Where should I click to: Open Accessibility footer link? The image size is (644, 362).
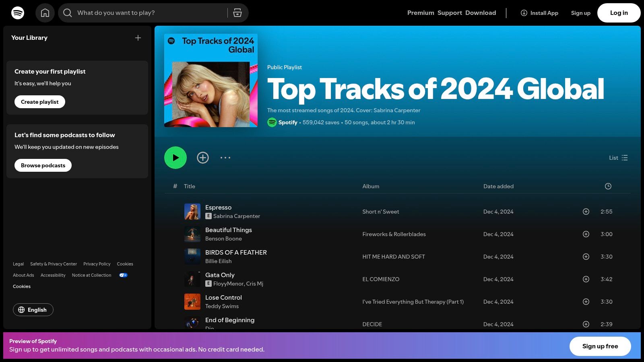53,275
